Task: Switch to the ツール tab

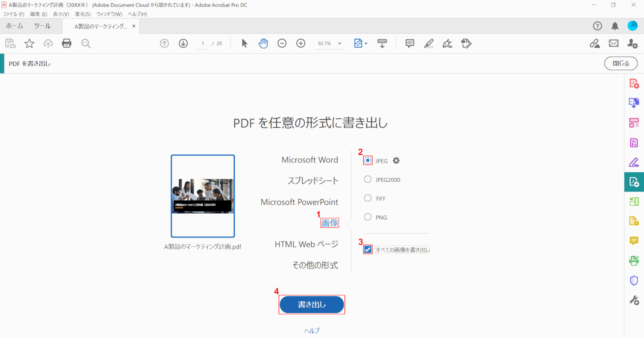Action: (42, 26)
